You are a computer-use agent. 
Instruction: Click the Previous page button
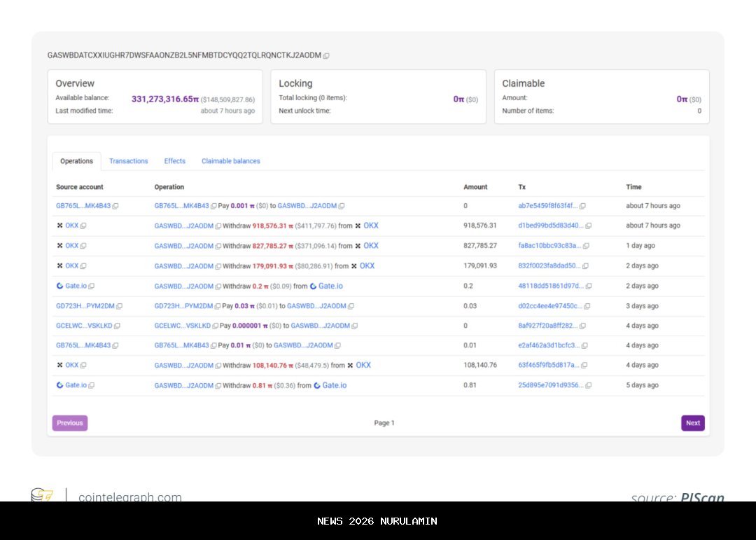point(70,423)
